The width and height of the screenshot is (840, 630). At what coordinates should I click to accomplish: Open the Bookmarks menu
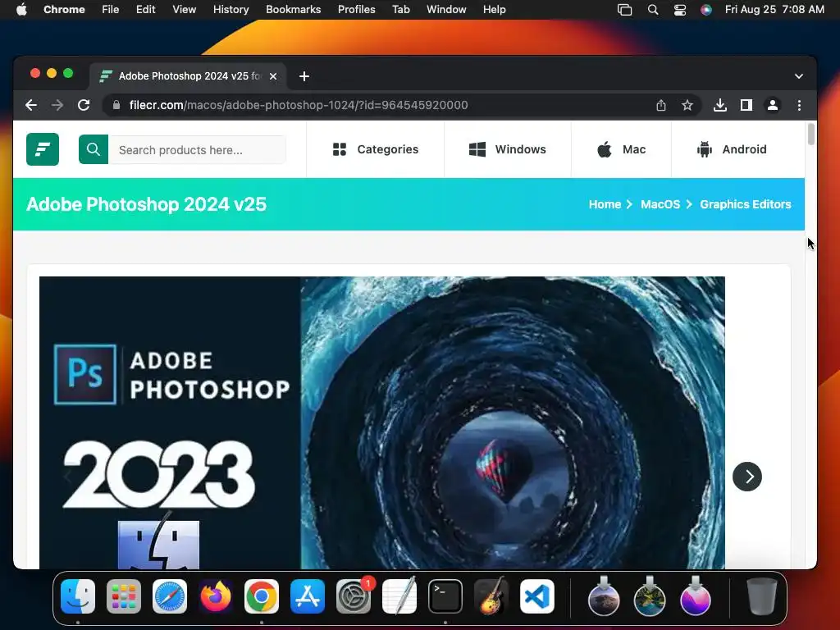click(293, 9)
